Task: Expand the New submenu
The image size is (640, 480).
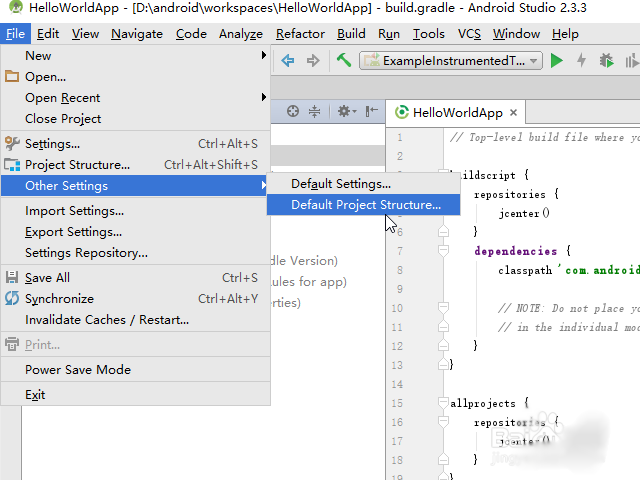Action: point(136,56)
